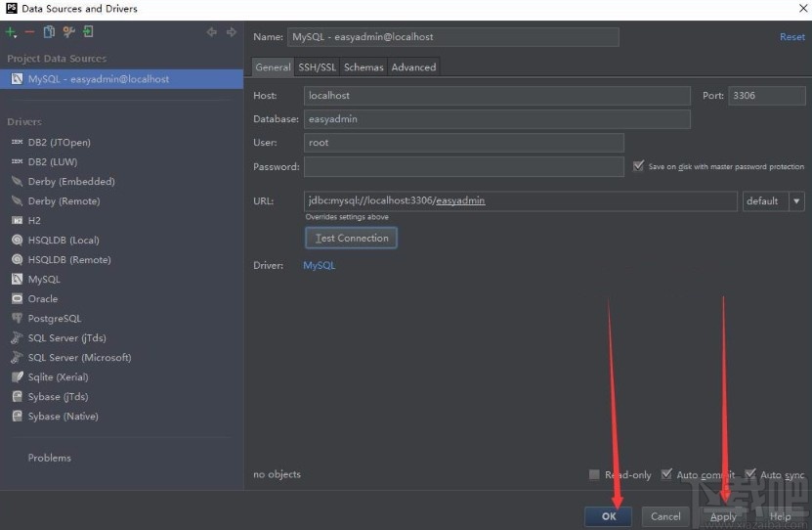Select MySQL - easyadmin@localhost data source

[x=98, y=79]
